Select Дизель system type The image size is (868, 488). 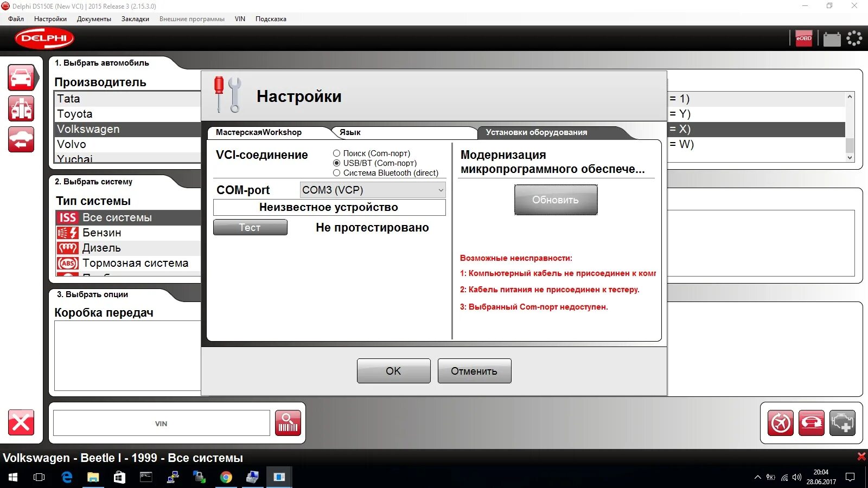pyautogui.click(x=128, y=248)
